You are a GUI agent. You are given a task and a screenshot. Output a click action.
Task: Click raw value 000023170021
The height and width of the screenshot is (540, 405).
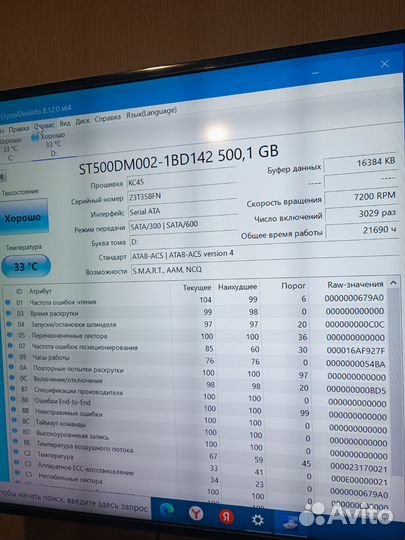(359, 468)
